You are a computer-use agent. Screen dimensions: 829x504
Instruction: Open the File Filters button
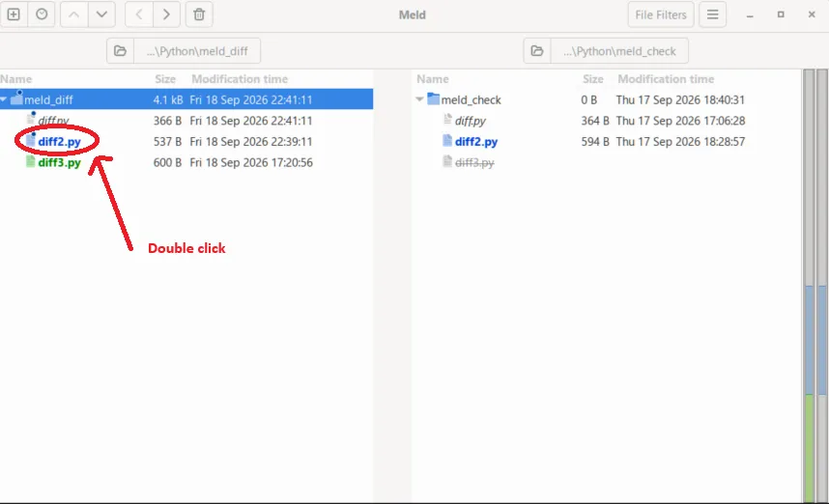[x=661, y=14]
